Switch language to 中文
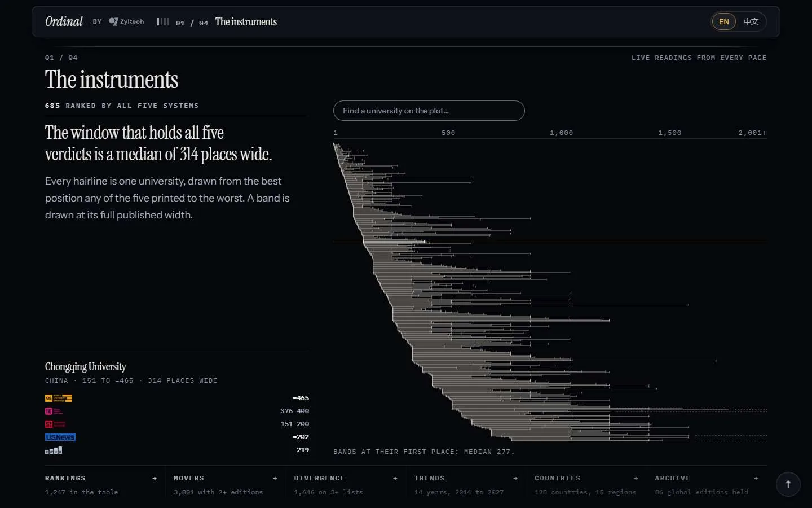 pos(751,21)
